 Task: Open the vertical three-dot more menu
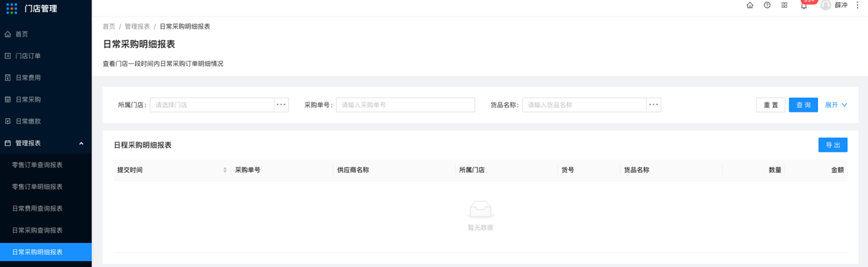tap(857, 5)
